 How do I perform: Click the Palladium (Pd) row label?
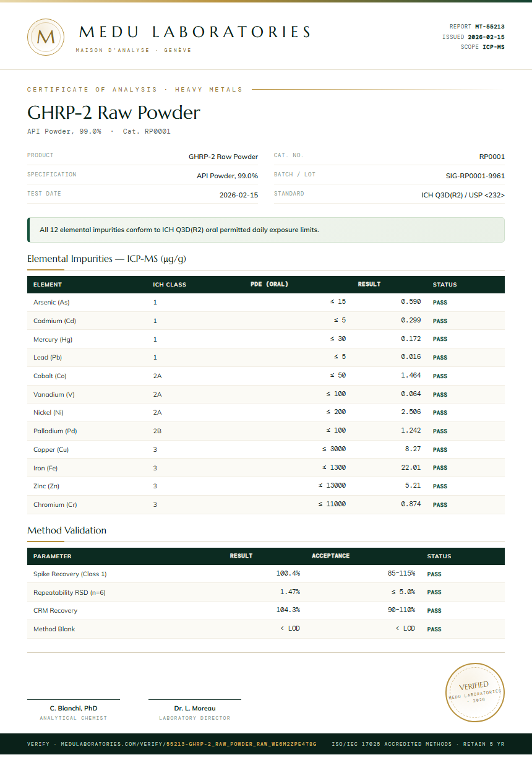tap(55, 431)
